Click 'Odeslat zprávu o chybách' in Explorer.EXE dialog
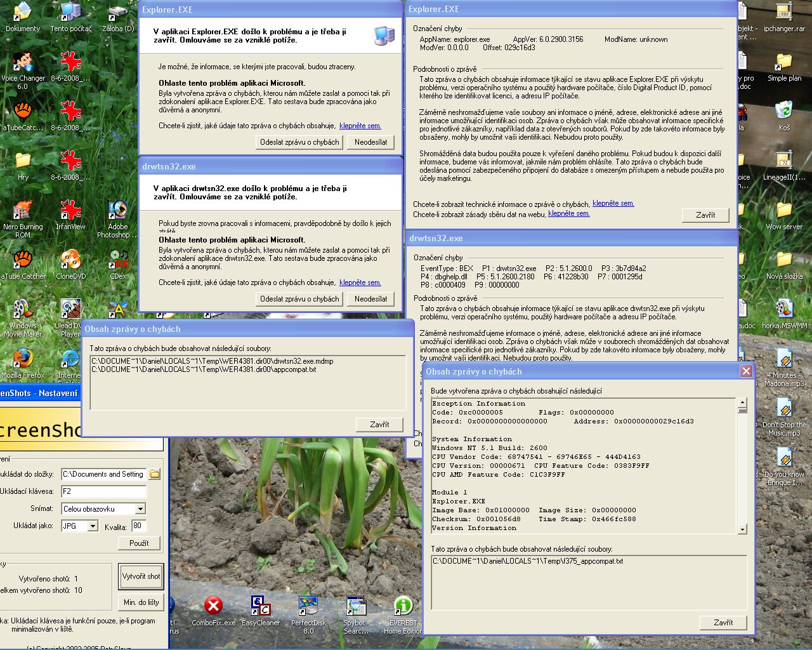Image resolution: width=812 pixels, height=650 pixels. click(299, 142)
